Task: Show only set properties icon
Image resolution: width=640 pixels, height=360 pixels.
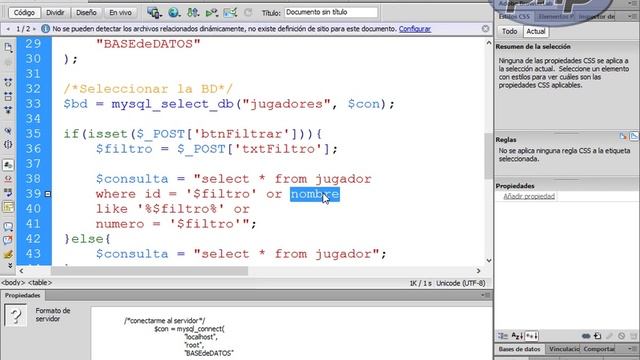Action: (531, 336)
